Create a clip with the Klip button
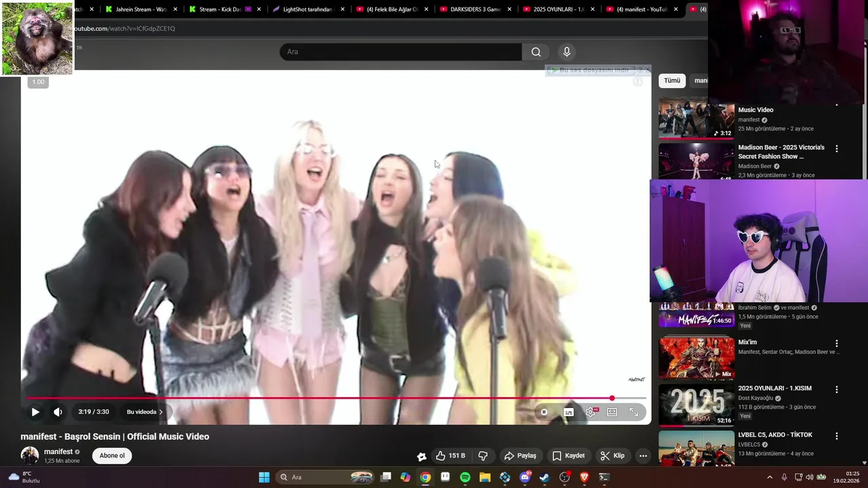The width and height of the screenshot is (868, 488). click(612, 455)
